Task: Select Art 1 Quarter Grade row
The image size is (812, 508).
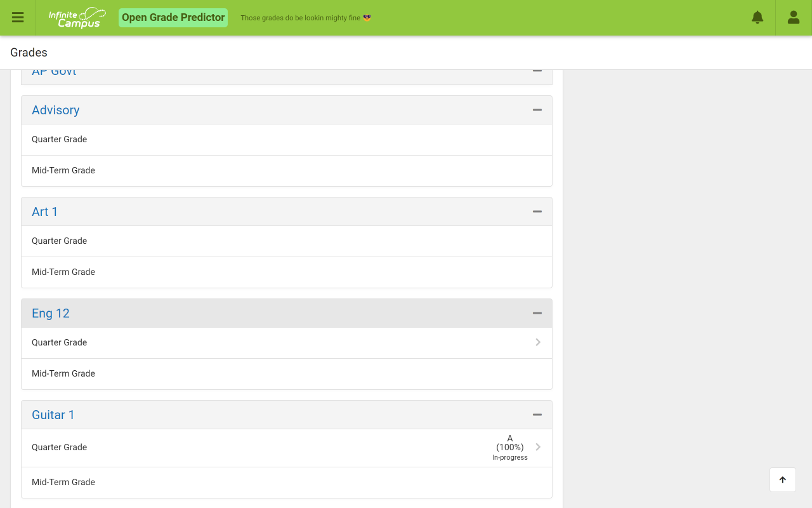Action: pos(287,241)
